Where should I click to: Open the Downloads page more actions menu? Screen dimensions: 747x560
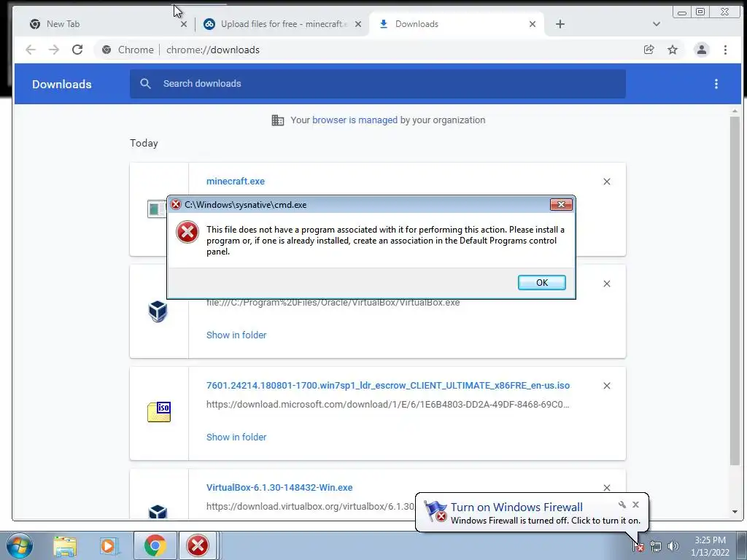point(716,84)
